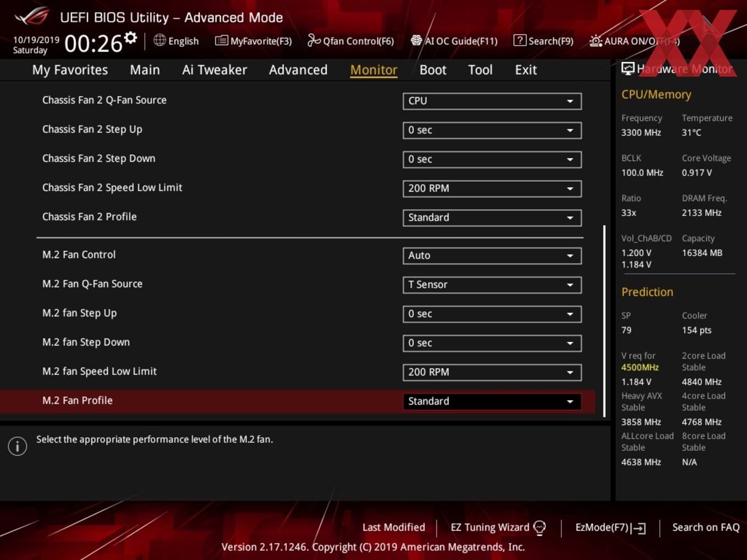Select the M.2 fan Speed Low Limit label
Image resolution: width=747 pixels, height=560 pixels.
pos(99,371)
